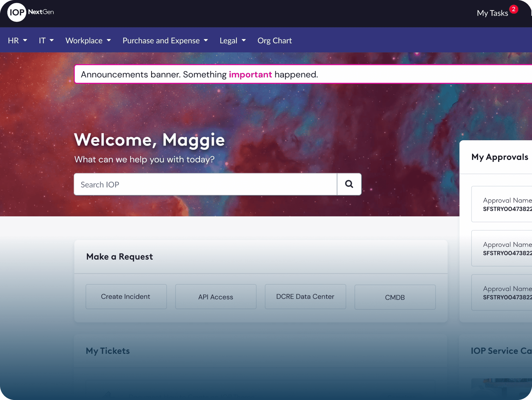Click the My Tickets section header
Viewport: 532px width, 400px height.
coord(108,351)
